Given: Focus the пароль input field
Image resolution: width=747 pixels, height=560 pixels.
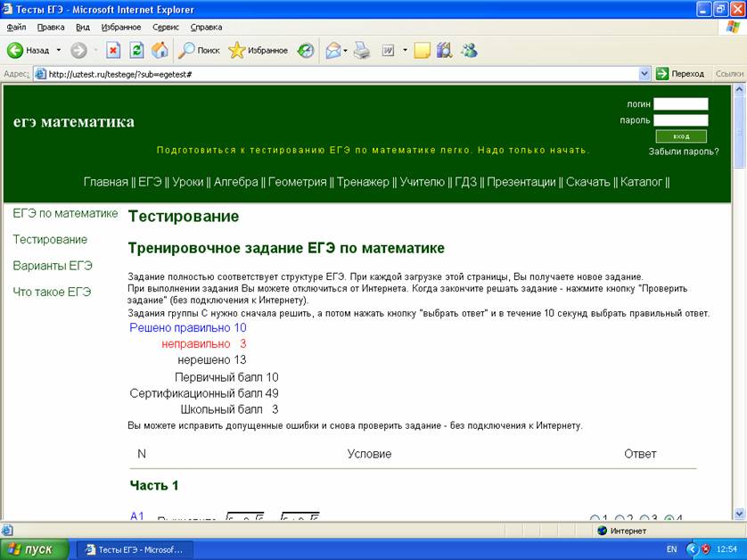Looking at the screenshot, I should click(680, 120).
